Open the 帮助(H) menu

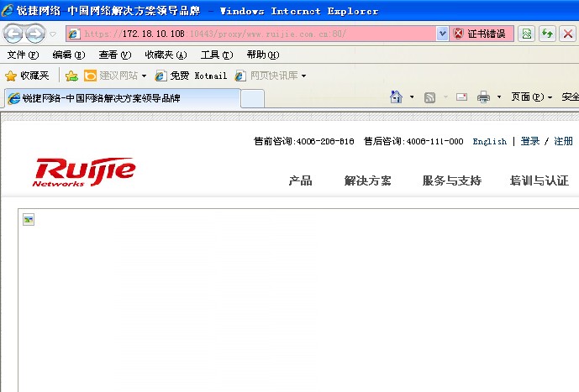pos(263,55)
